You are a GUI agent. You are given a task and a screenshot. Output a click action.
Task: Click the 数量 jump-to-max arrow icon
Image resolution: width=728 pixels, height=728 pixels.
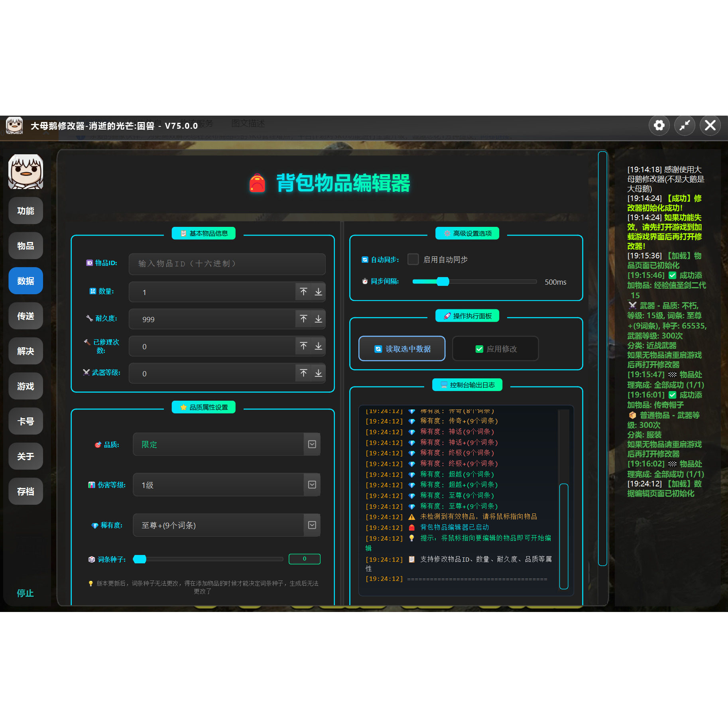click(303, 292)
